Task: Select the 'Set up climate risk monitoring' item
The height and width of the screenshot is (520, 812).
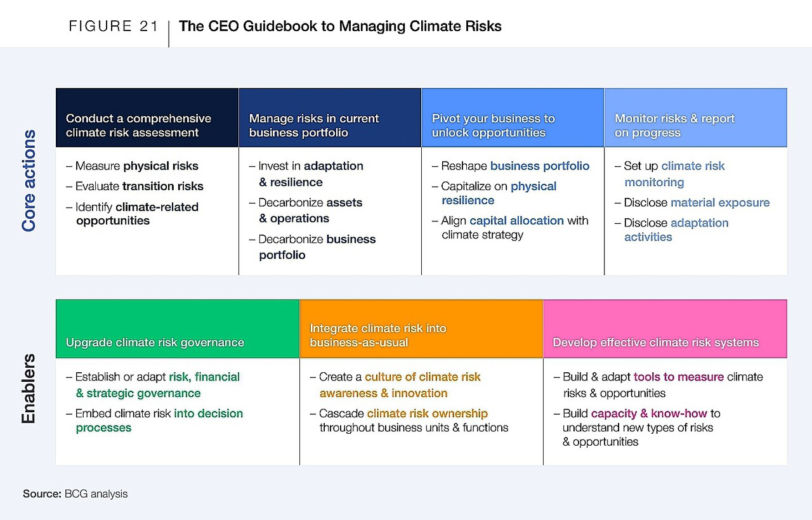Action: pos(673,174)
